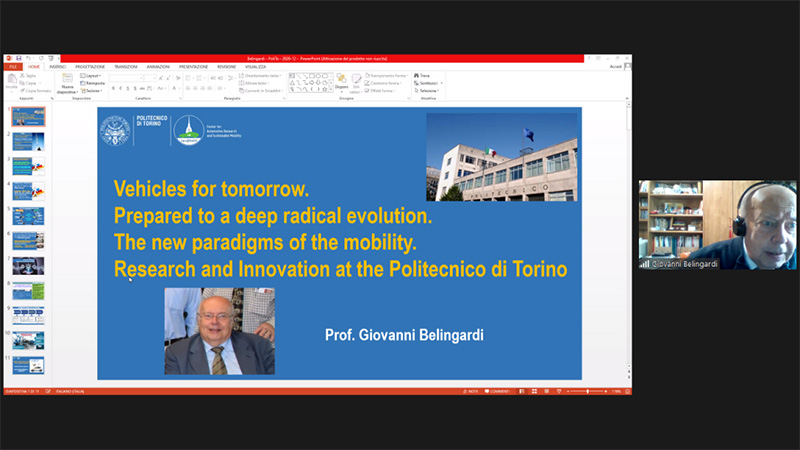This screenshot has height=450, width=800.
Task: Open the font size combo box
Action: (150, 78)
